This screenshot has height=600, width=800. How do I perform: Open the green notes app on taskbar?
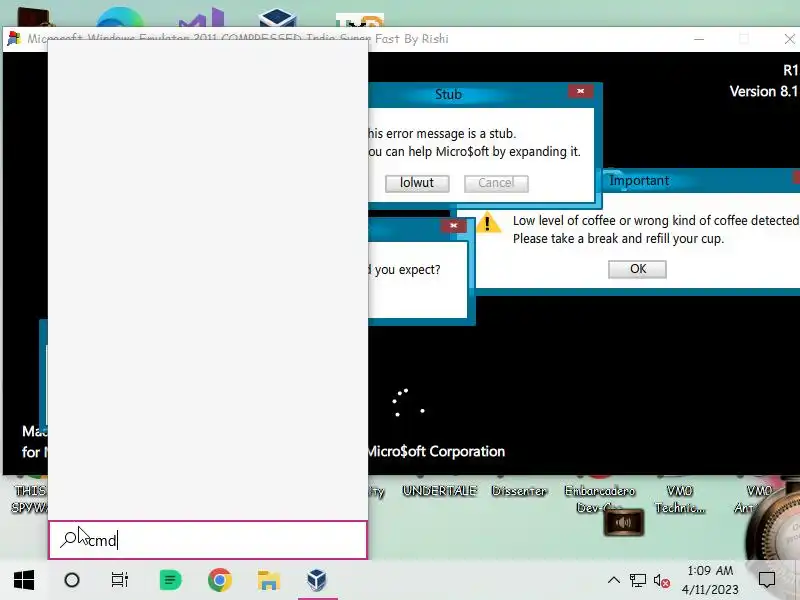coord(170,580)
